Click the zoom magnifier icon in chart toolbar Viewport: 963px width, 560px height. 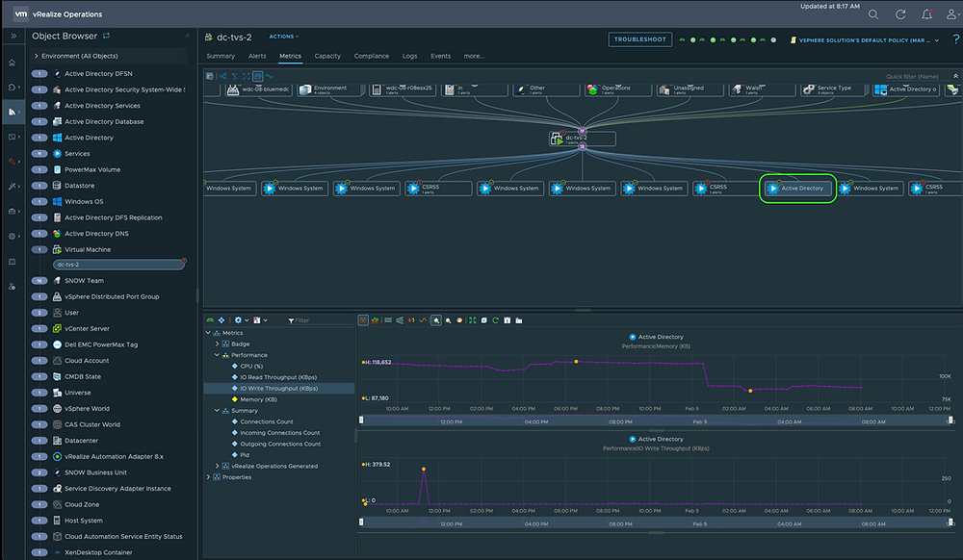[x=436, y=320]
